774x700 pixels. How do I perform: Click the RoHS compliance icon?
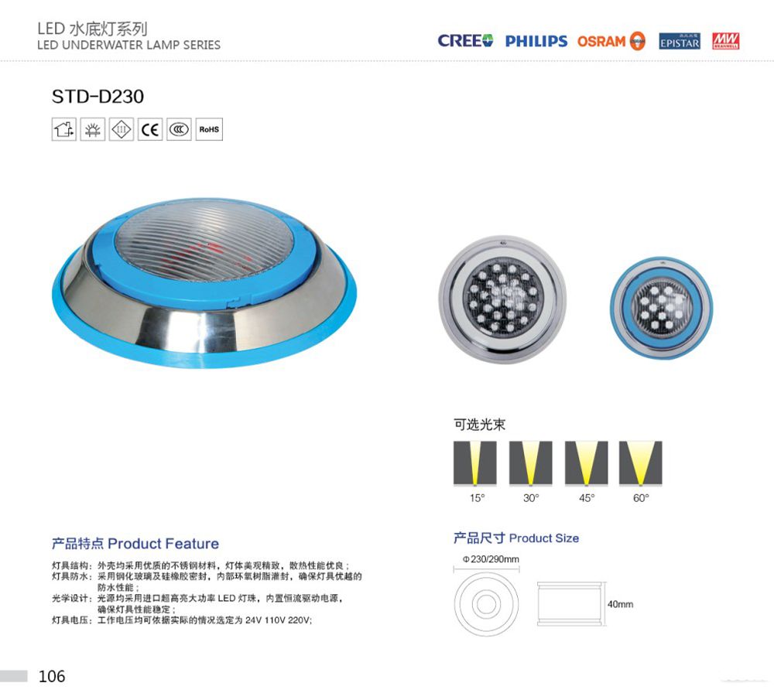tap(209, 129)
